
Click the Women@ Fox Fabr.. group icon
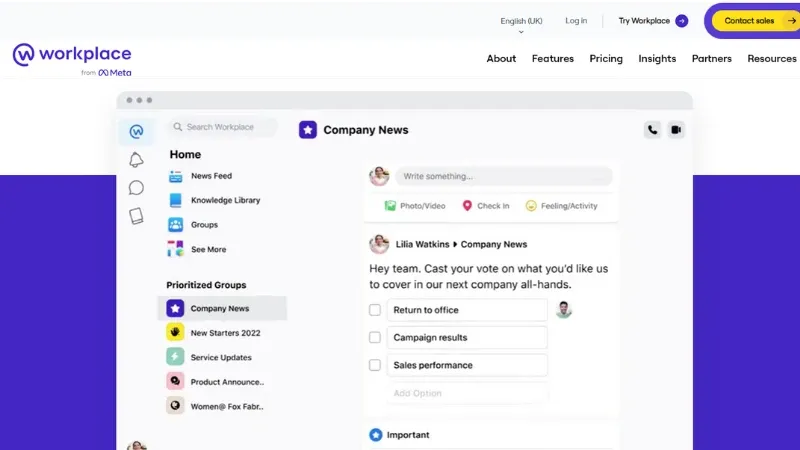pyautogui.click(x=175, y=406)
